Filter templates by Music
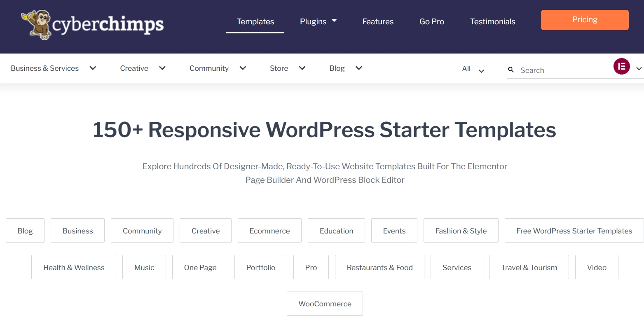 point(144,267)
